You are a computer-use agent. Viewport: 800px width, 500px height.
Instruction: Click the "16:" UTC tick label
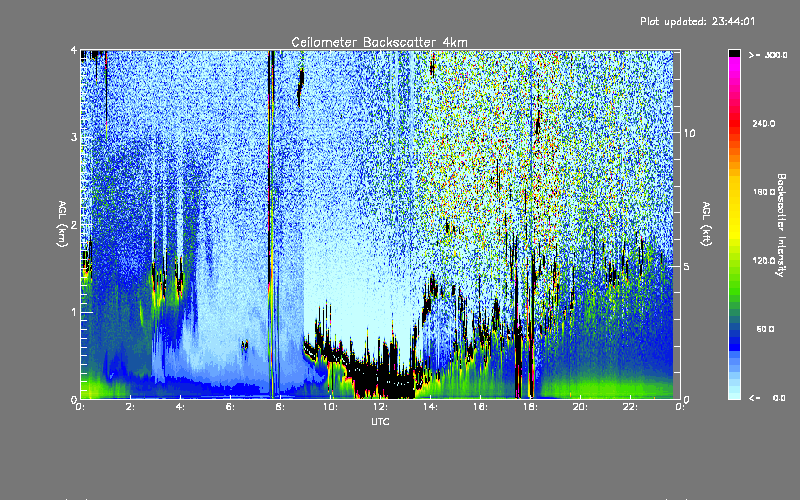tap(480, 407)
